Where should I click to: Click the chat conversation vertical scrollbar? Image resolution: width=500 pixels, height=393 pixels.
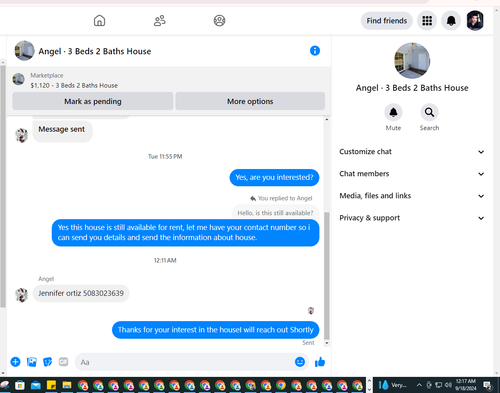[327, 275]
